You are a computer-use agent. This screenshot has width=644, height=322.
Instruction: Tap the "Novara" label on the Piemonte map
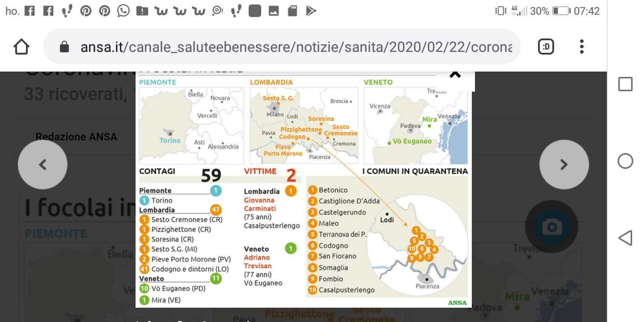220,98
